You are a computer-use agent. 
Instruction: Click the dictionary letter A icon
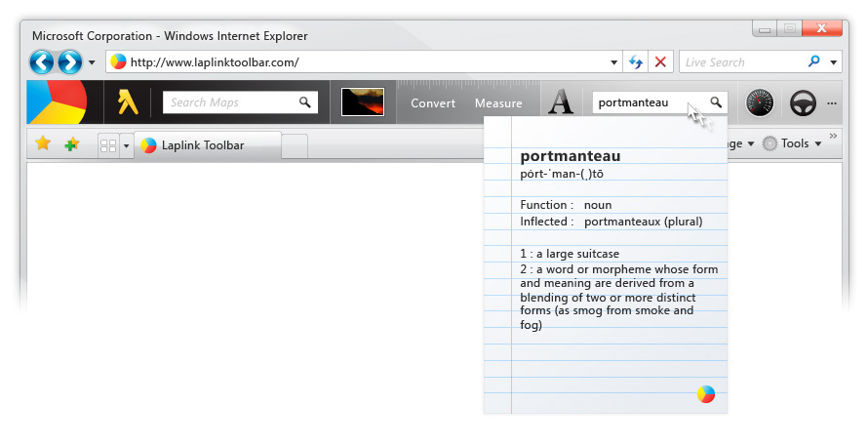pyautogui.click(x=560, y=102)
